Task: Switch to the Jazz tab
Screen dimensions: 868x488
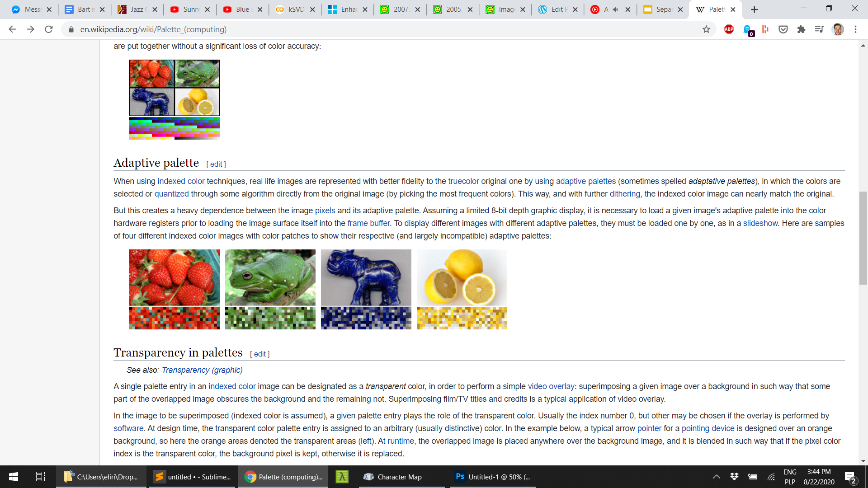Action: click(136, 9)
